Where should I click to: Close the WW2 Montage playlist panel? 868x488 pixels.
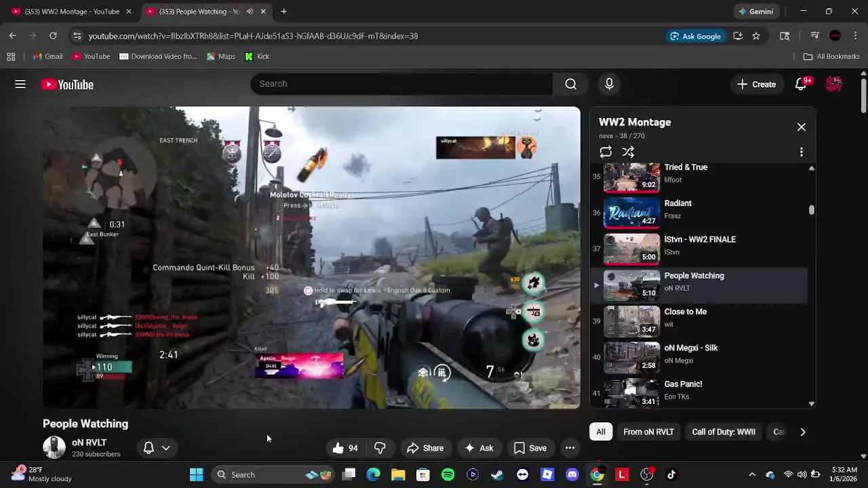[802, 127]
